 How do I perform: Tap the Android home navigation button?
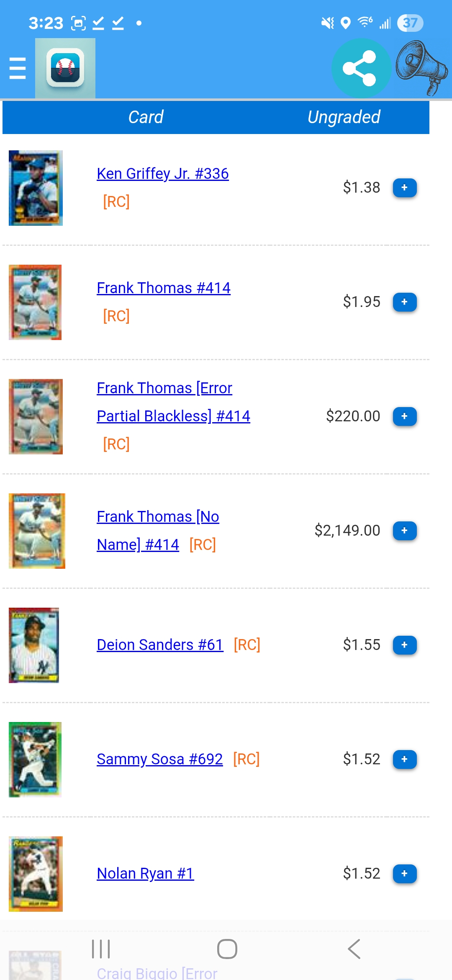coord(227,949)
